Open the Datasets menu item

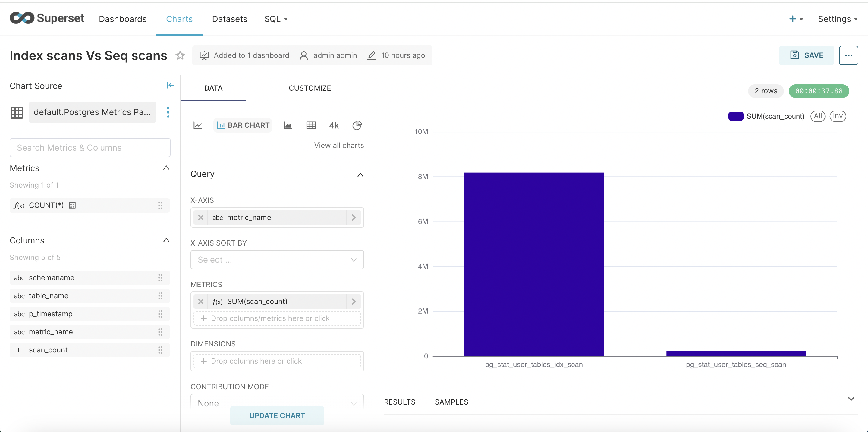pyautogui.click(x=229, y=19)
